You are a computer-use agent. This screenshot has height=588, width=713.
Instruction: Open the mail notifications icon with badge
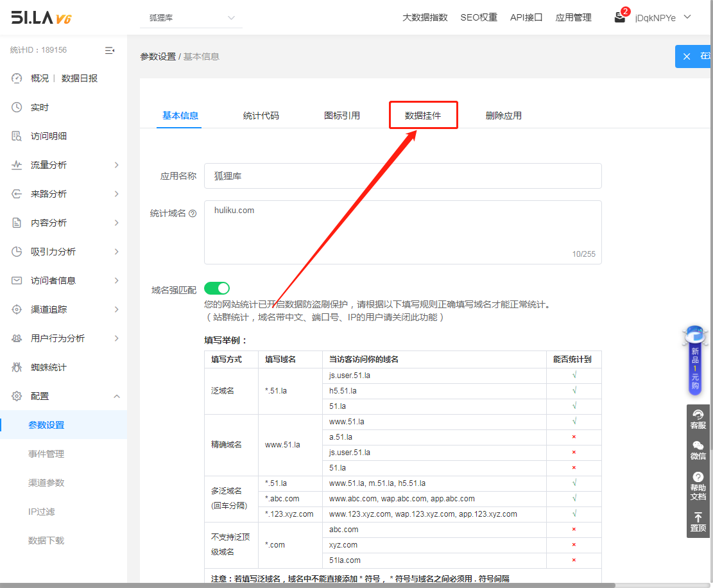(x=620, y=17)
